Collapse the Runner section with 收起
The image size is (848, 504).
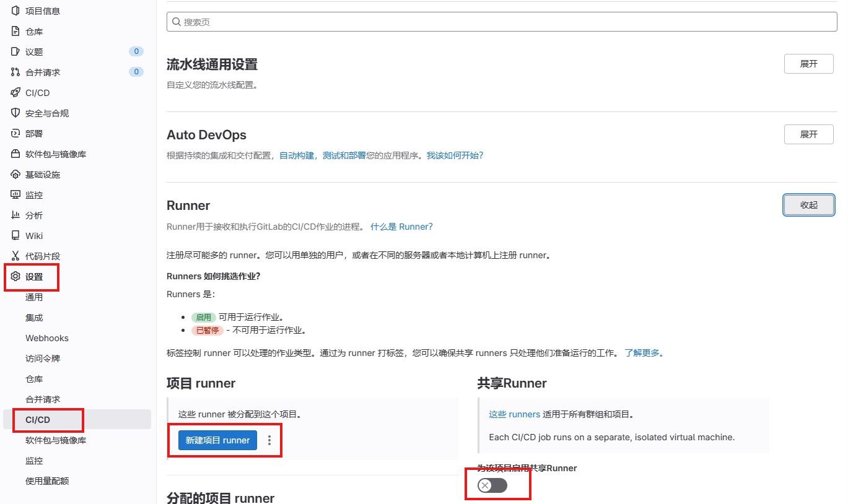point(808,205)
